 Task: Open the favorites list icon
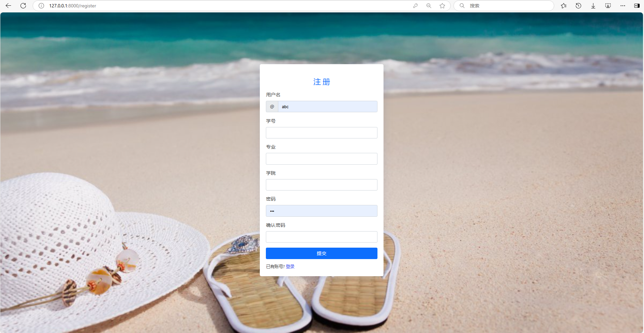(x=564, y=6)
